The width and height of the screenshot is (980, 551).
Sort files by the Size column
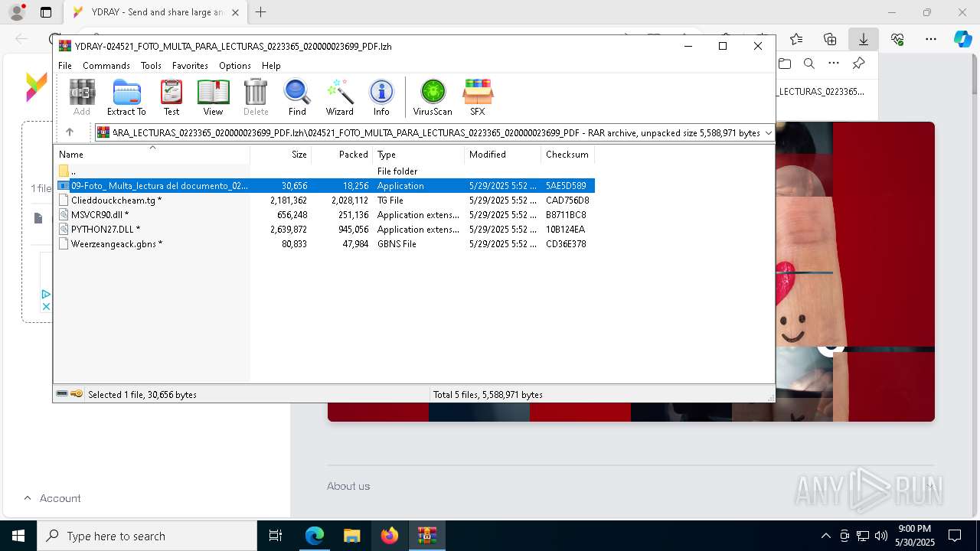tap(280, 155)
